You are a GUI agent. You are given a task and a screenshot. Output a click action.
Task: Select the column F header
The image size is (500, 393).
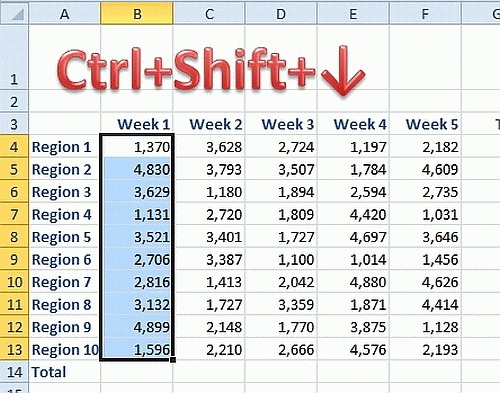[425, 13]
